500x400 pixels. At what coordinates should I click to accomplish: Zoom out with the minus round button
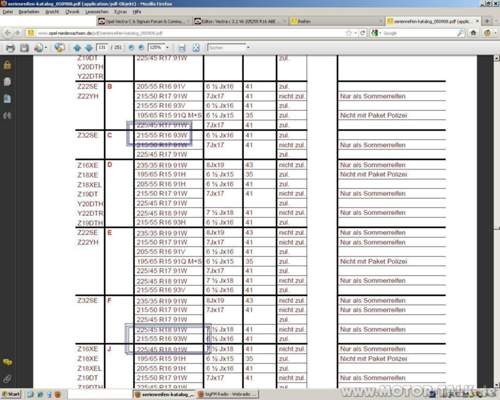[131, 48]
